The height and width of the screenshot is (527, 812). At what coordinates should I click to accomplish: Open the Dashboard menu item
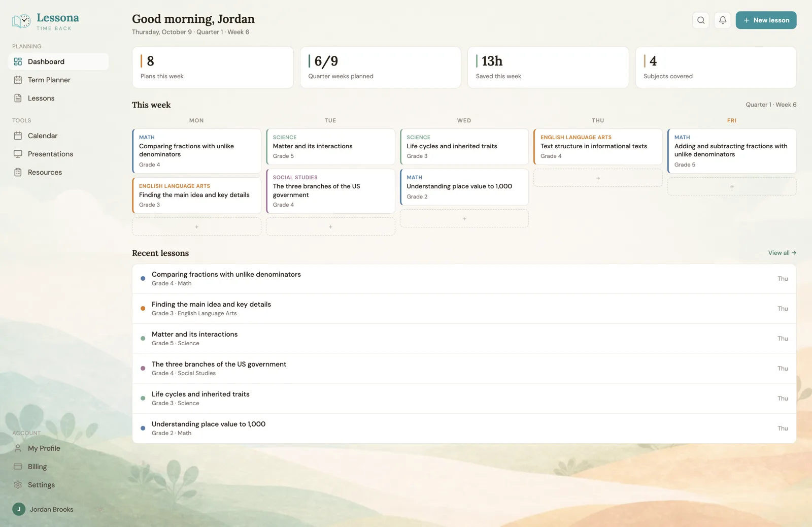click(x=58, y=61)
